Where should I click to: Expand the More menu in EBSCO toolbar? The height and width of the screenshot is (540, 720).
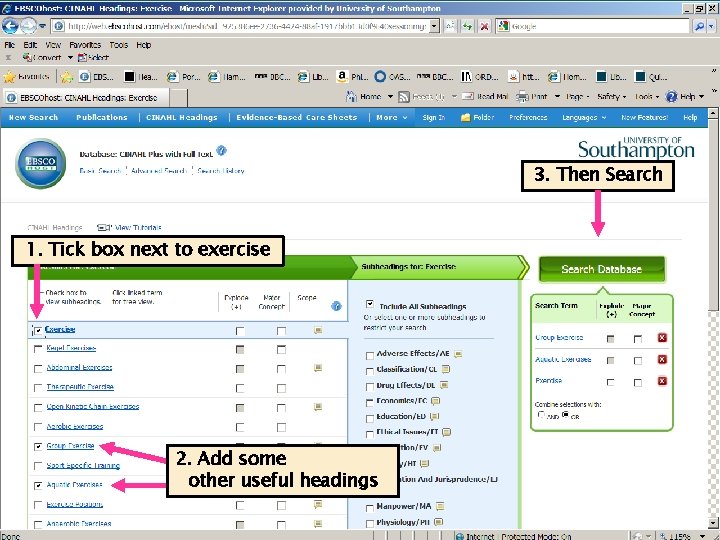[x=392, y=118]
